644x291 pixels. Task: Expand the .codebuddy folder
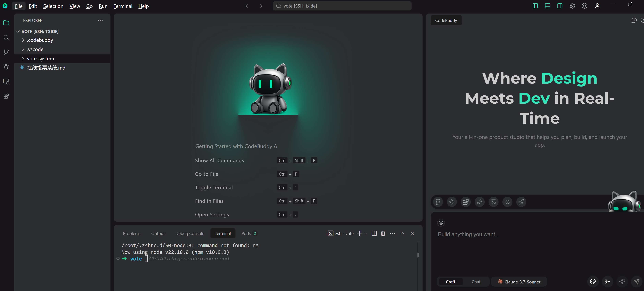[23, 40]
